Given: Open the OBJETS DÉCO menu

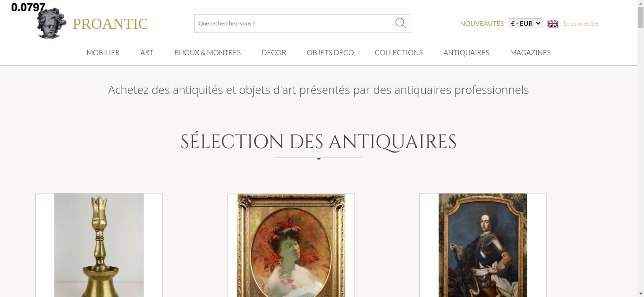Looking at the screenshot, I should pyautogui.click(x=330, y=52).
